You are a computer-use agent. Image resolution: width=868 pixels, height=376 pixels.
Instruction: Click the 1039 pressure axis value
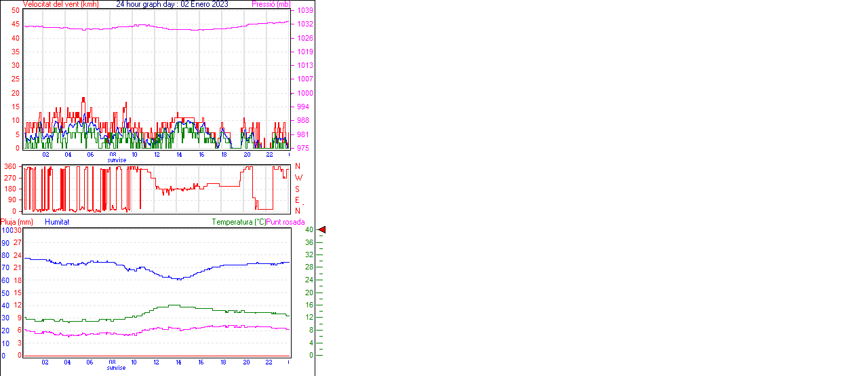click(x=304, y=11)
